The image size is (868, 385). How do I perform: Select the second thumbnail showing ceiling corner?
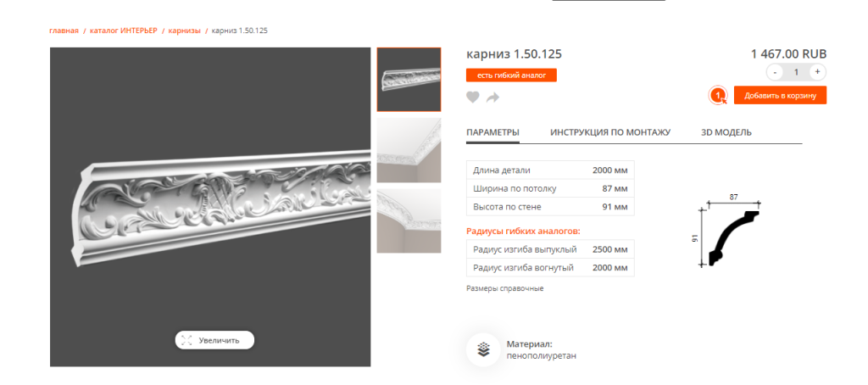coord(409,150)
